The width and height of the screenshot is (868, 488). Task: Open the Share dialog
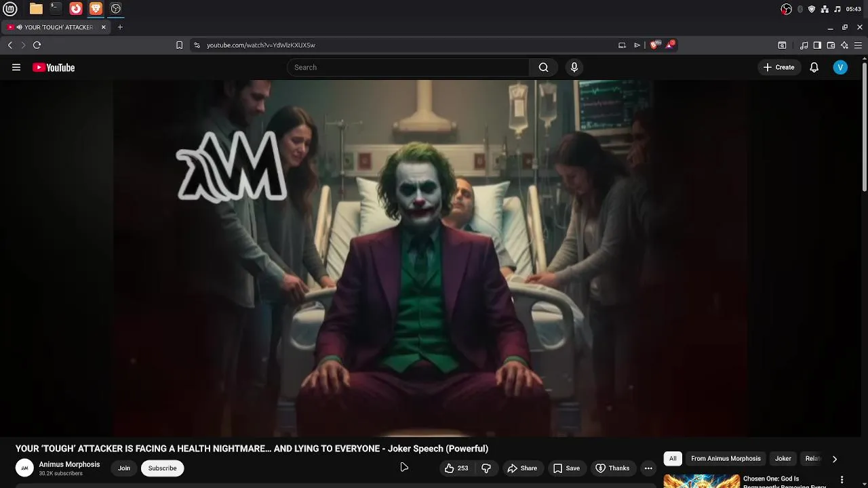pos(522,468)
